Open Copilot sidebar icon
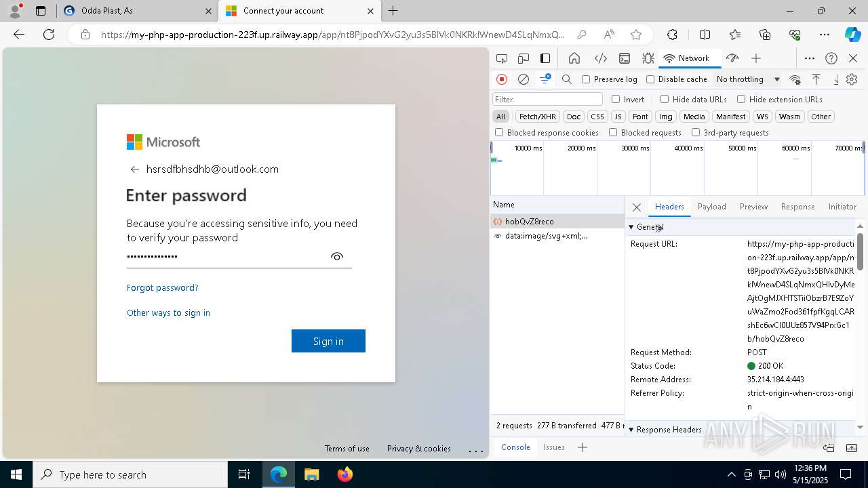Image resolution: width=868 pixels, height=488 pixels. [852, 35]
